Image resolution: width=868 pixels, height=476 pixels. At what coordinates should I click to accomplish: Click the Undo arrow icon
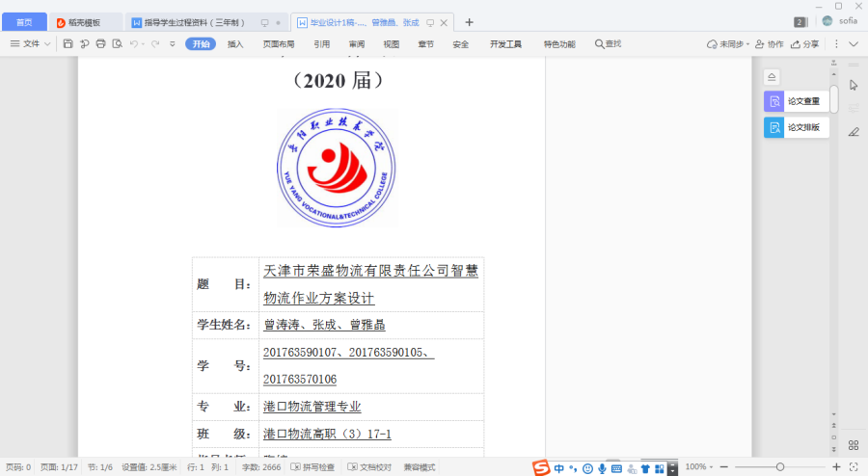tap(133, 43)
